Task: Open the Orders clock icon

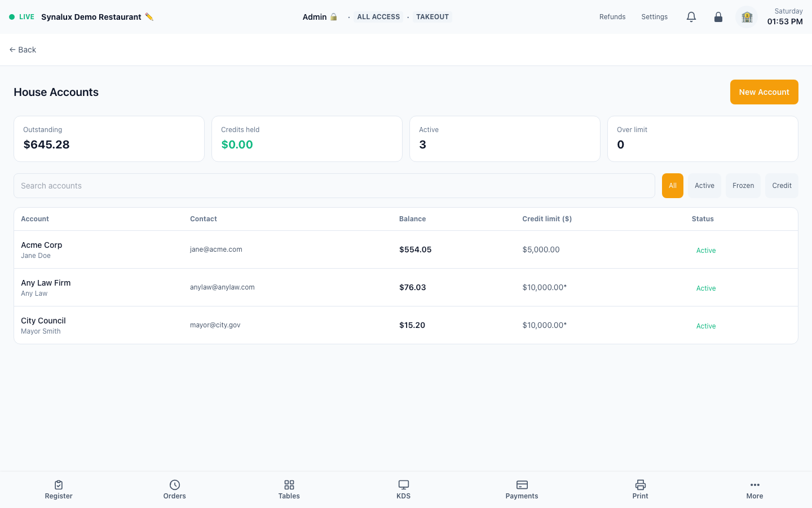Action: click(x=175, y=485)
